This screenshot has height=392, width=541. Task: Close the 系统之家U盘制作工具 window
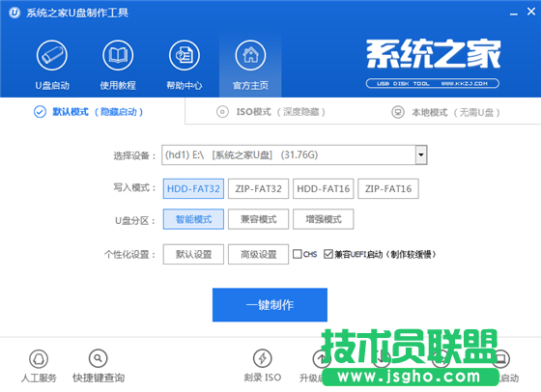(x=531, y=12)
